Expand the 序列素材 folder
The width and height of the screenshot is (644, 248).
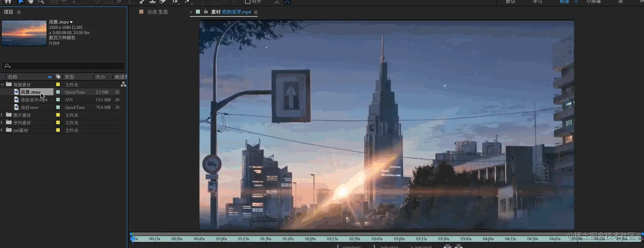click(2, 123)
